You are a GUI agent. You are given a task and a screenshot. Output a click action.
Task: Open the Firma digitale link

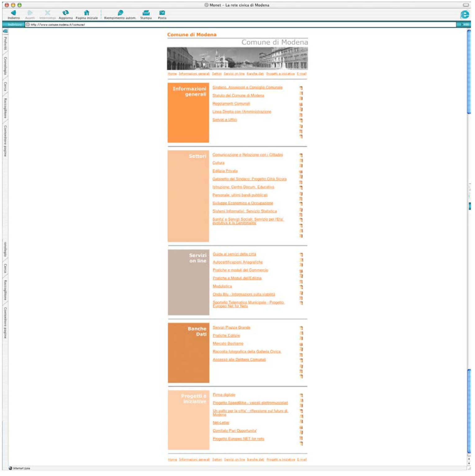(224, 395)
